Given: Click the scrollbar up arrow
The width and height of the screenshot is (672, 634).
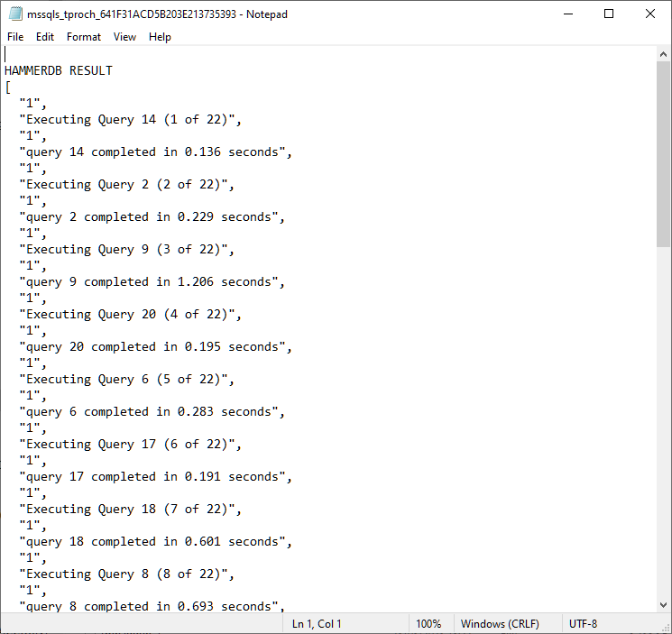Looking at the screenshot, I should click(x=663, y=54).
